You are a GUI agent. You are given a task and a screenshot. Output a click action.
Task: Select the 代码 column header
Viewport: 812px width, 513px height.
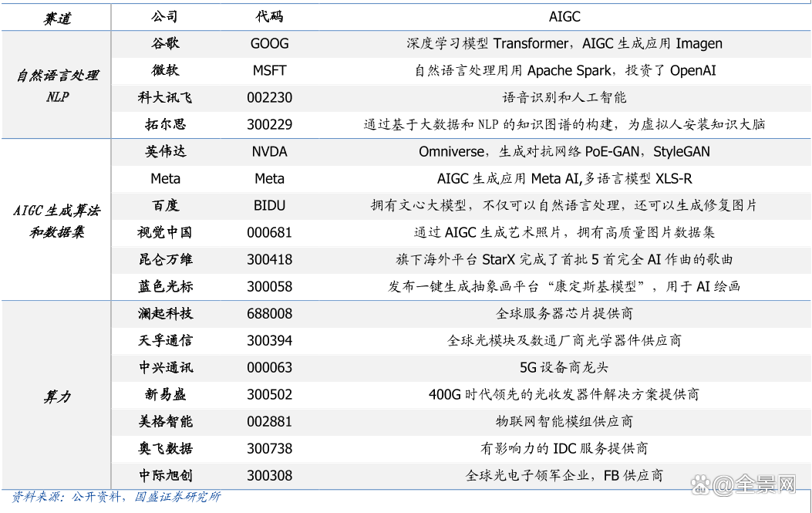tap(269, 16)
